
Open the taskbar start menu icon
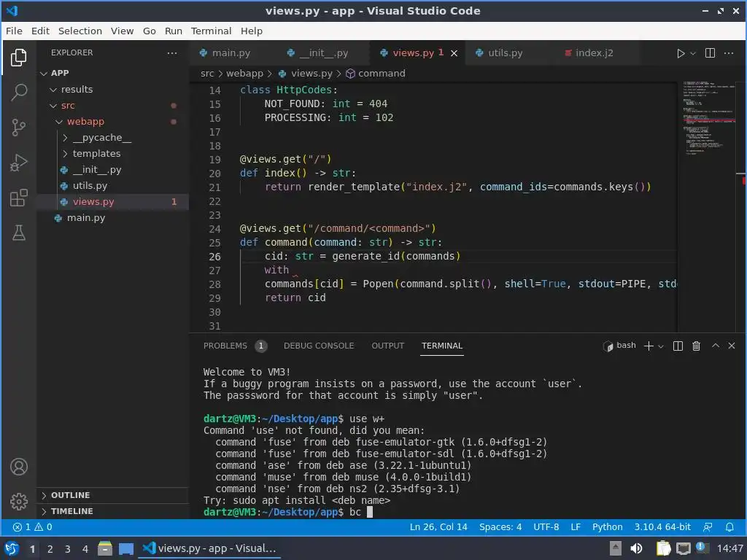pyautogui.click(x=12, y=548)
